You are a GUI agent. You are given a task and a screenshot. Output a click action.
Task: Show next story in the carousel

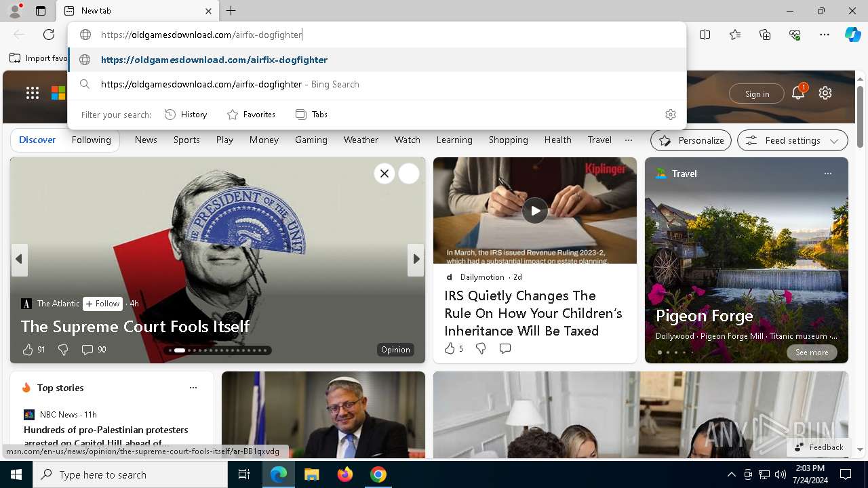click(416, 259)
